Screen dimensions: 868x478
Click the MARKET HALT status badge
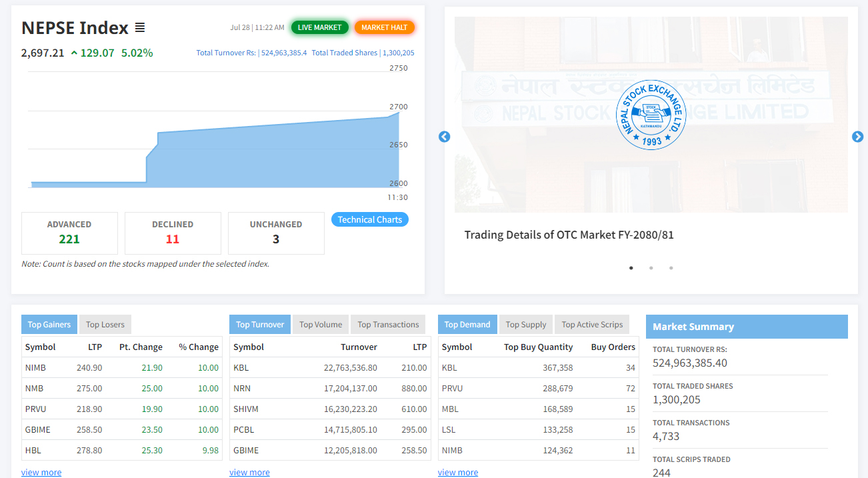pyautogui.click(x=384, y=27)
